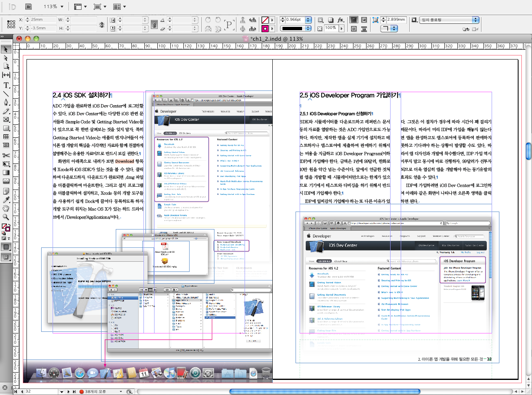Open the arrange documents menu
532x395 pixels.
tap(119, 7)
